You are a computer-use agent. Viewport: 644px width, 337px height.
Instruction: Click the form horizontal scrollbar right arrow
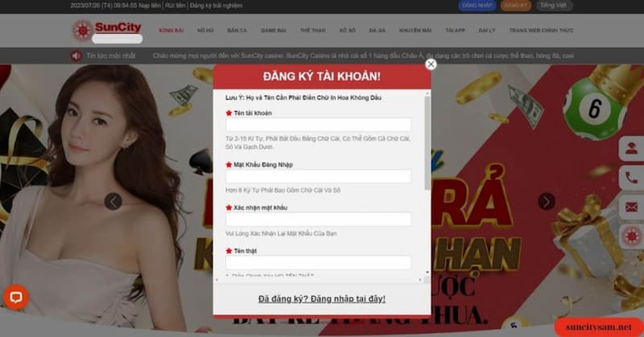(420, 280)
